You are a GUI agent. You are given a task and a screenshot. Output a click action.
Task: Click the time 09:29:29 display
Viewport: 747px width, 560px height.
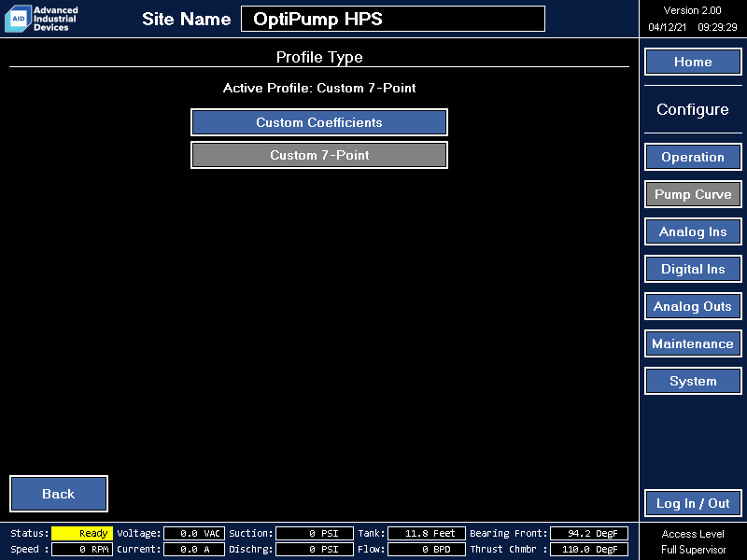coord(717,27)
